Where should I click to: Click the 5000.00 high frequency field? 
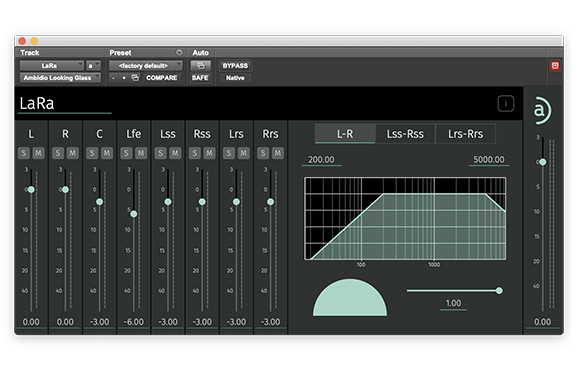click(489, 159)
